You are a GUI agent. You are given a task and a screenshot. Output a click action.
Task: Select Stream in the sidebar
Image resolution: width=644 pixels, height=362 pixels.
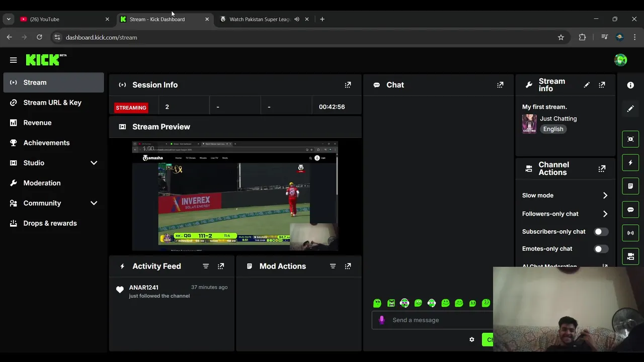[x=53, y=82]
